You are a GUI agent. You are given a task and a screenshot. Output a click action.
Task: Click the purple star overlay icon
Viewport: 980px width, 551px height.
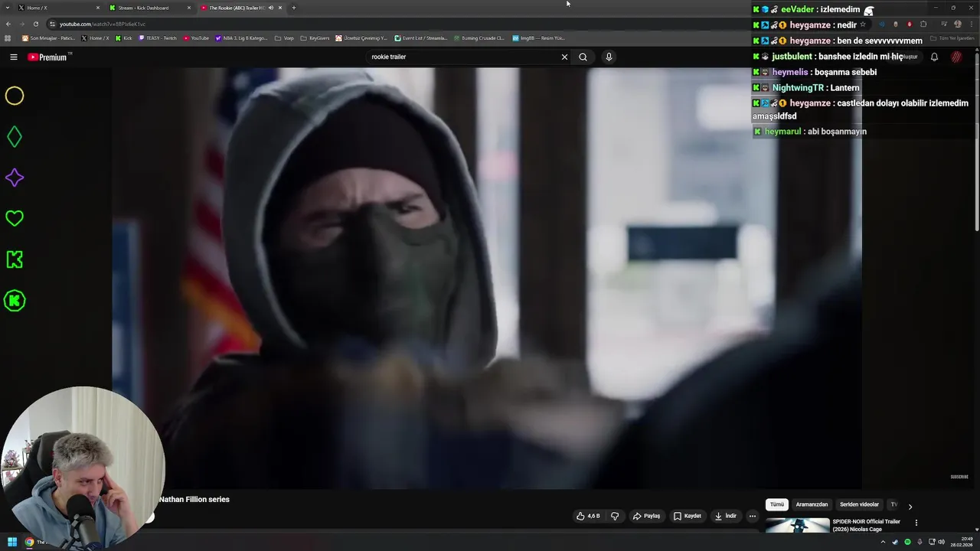(x=15, y=178)
